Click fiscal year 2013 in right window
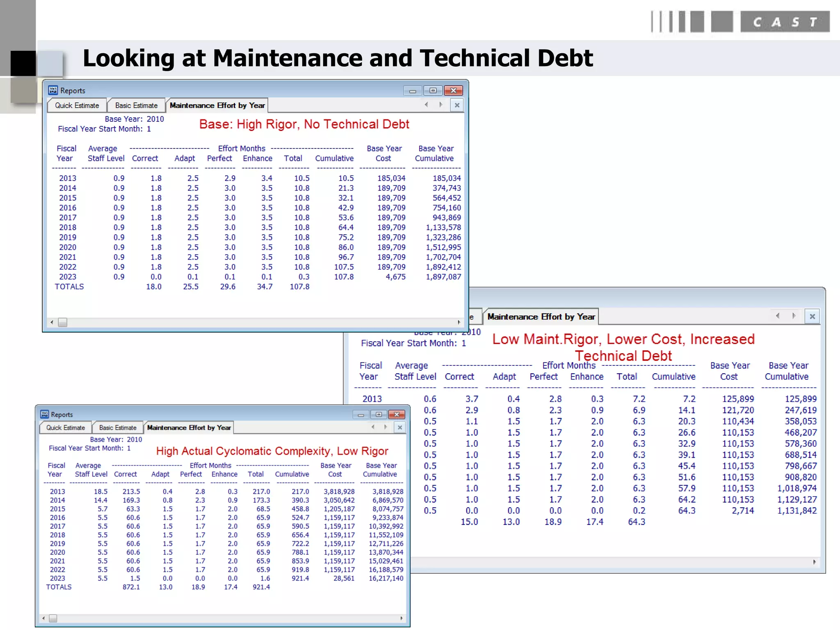Image resolution: width=840 pixels, height=630 pixels. point(372,399)
